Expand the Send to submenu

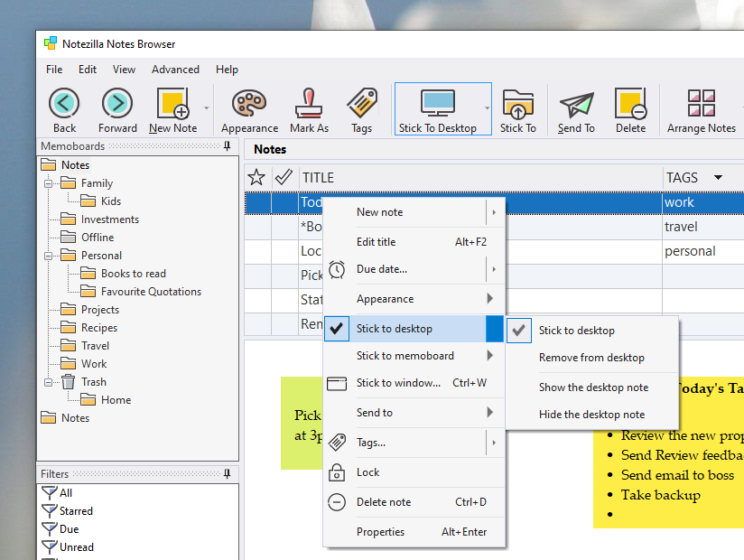point(490,413)
